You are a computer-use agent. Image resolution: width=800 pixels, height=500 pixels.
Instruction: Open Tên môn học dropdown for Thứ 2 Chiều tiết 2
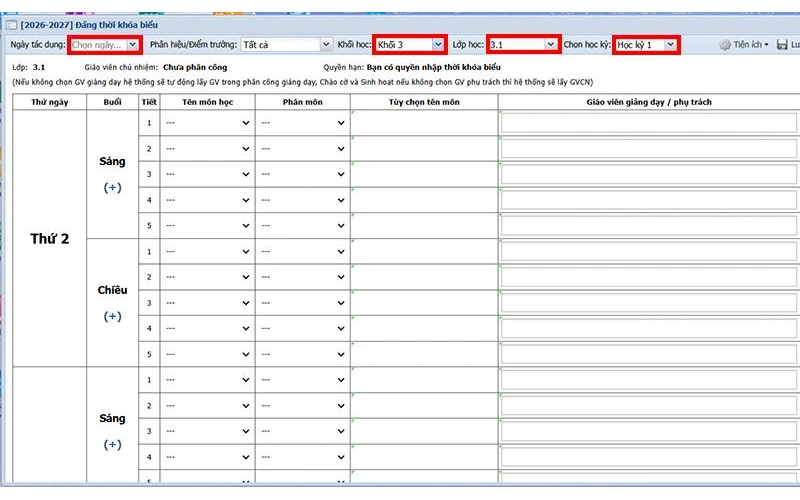(207, 277)
